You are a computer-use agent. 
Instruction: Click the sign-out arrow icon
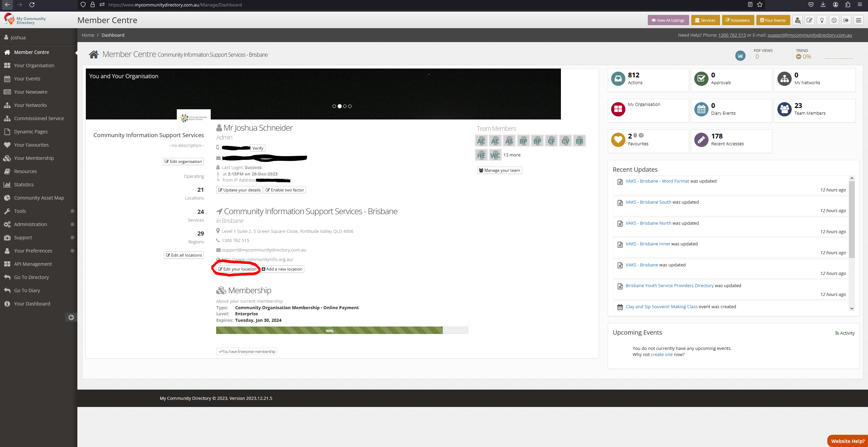pyautogui.click(x=846, y=20)
